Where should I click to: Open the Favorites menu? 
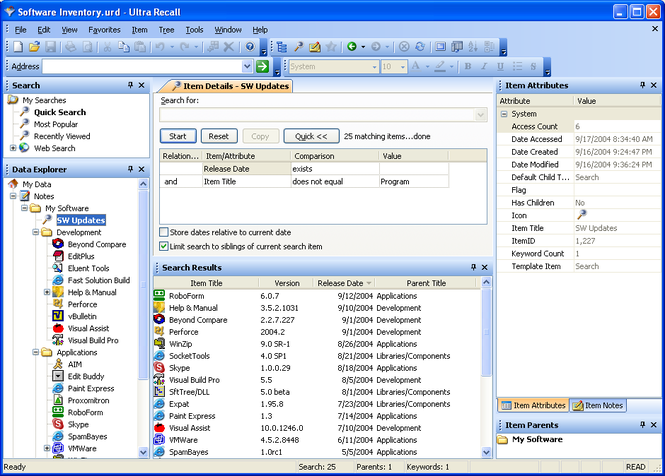(x=104, y=30)
